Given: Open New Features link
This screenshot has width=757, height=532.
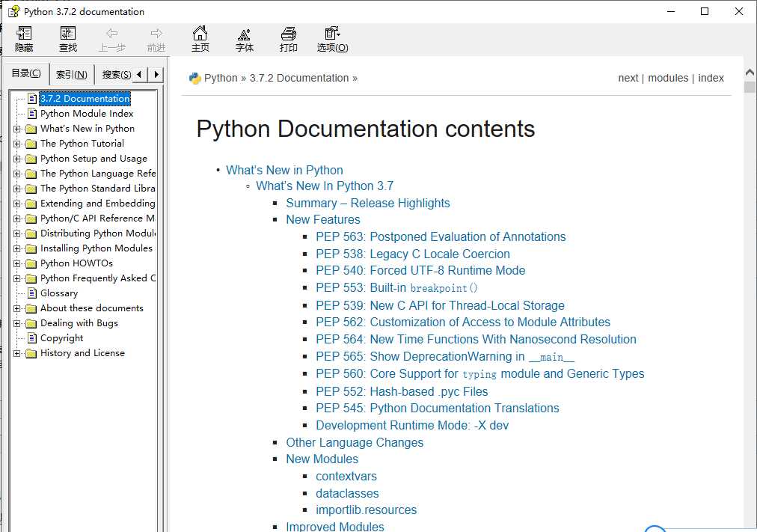Looking at the screenshot, I should coord(323,220).
